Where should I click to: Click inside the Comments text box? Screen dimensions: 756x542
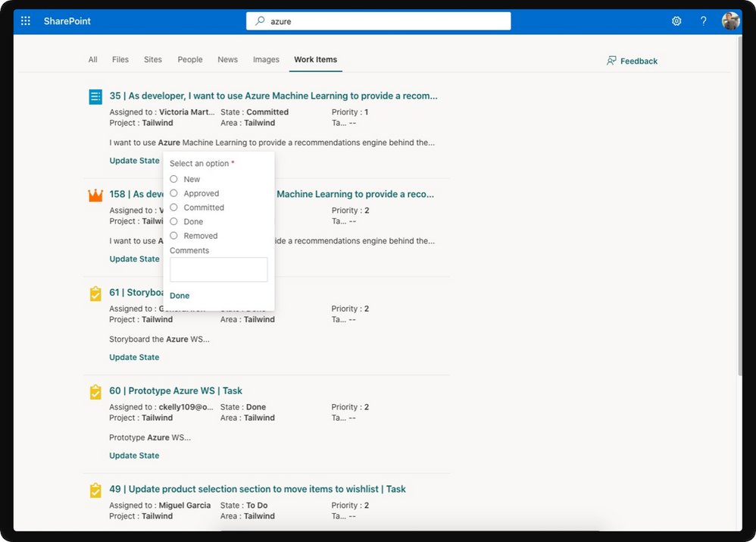click(x=218, y=269)
